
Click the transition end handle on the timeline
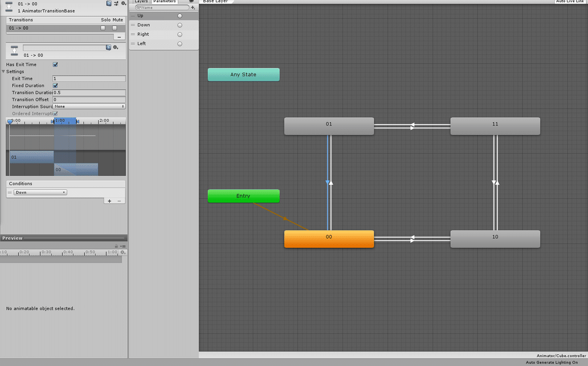click(77, 122)
